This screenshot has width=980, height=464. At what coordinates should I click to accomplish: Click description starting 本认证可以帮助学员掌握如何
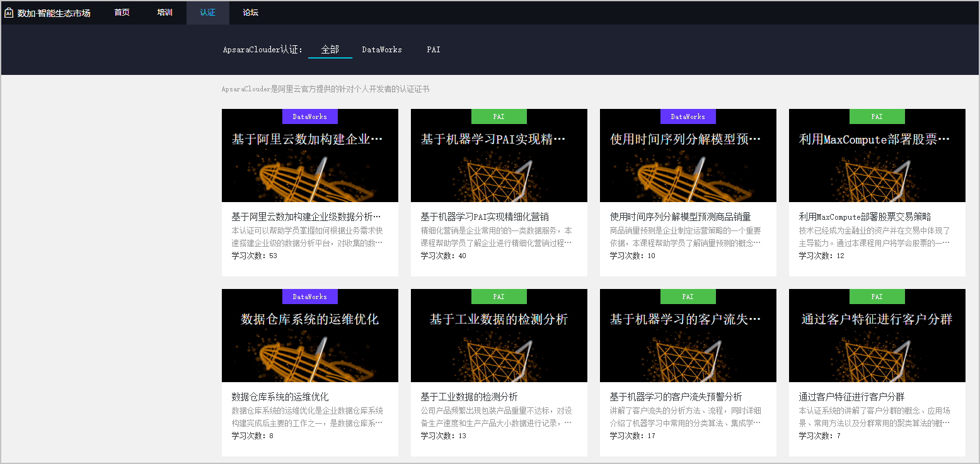pos(307,237)
